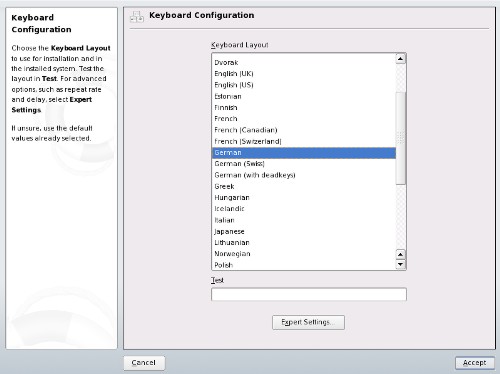500x374 pixels.
Task: Select the highlighted German layout
Action: coord(304,153)
